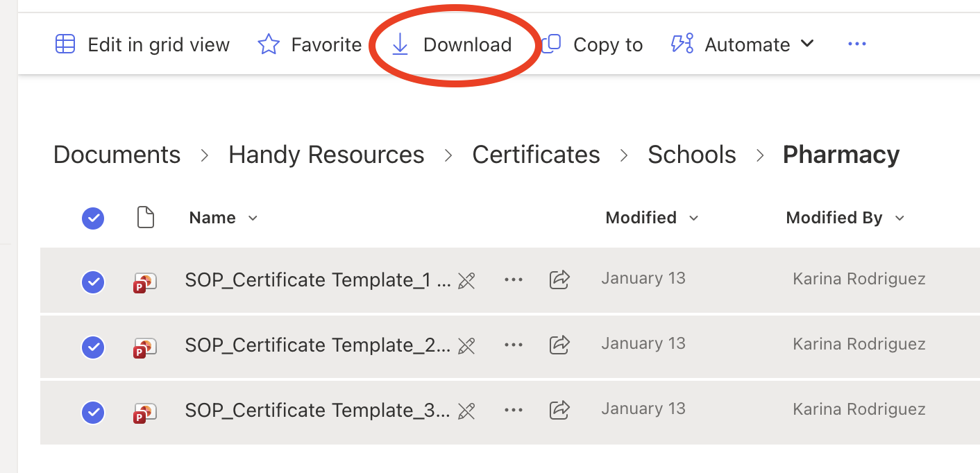Share the SOP_Certificate Template_1 file

(559, 279)
